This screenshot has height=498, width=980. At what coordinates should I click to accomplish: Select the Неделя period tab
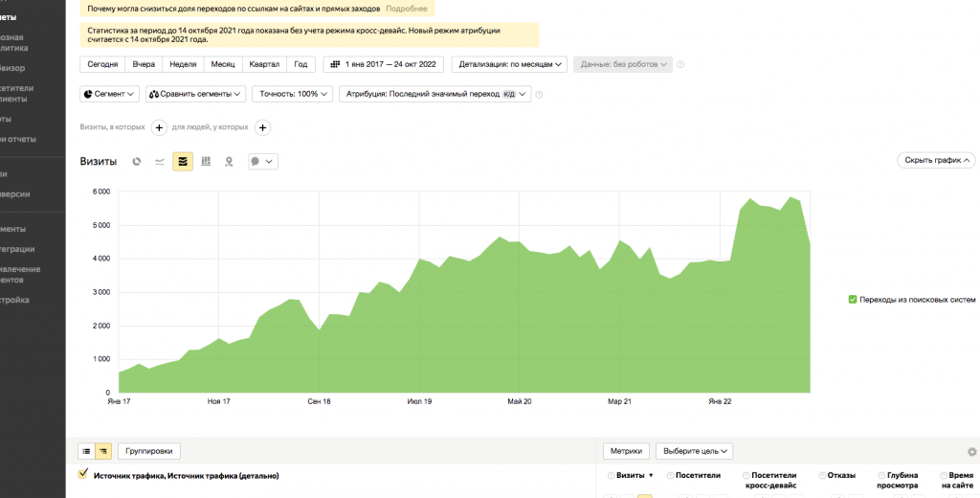tap(183, 64)
